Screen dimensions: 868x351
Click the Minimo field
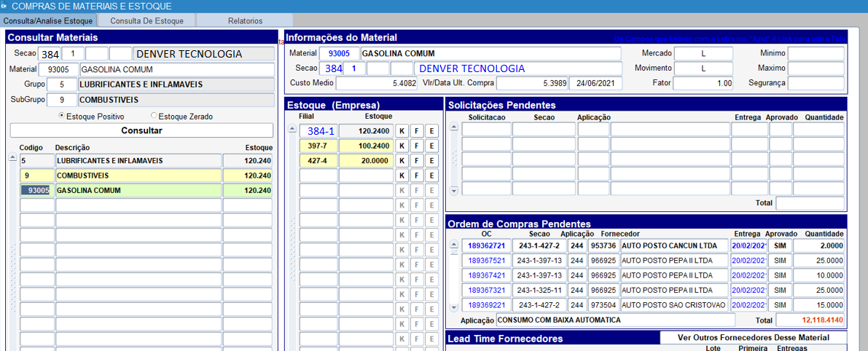click(x=816, y=54)
